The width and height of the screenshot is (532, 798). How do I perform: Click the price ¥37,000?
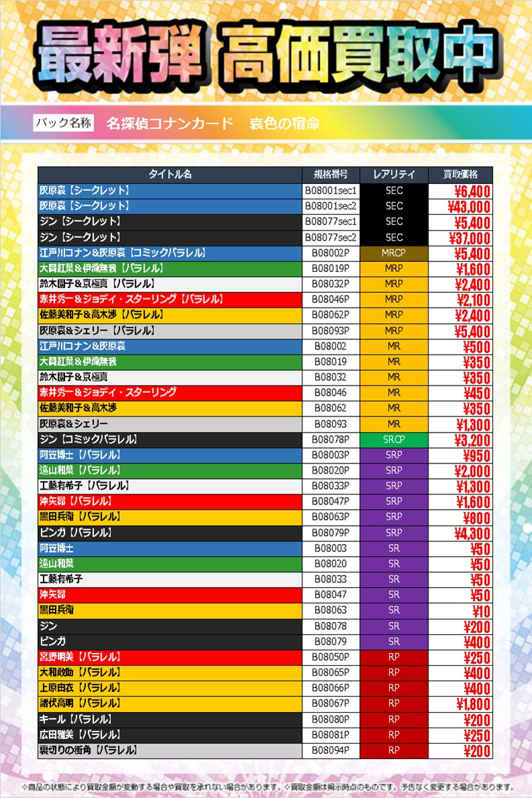470,238
